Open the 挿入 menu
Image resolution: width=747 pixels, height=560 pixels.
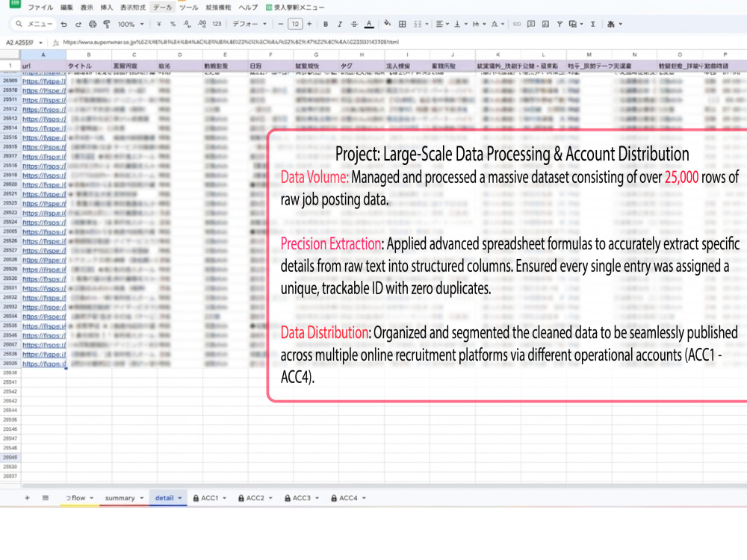click(x=107, y=7)
